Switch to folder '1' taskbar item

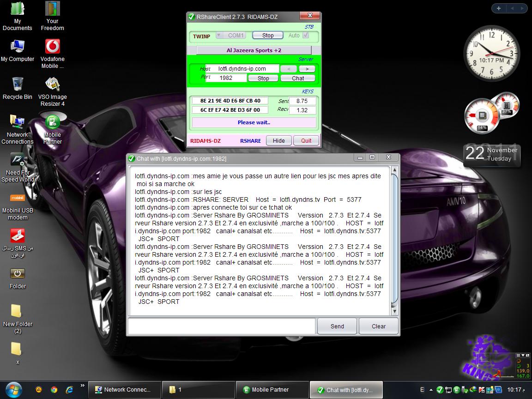click(x=198, y=389)
